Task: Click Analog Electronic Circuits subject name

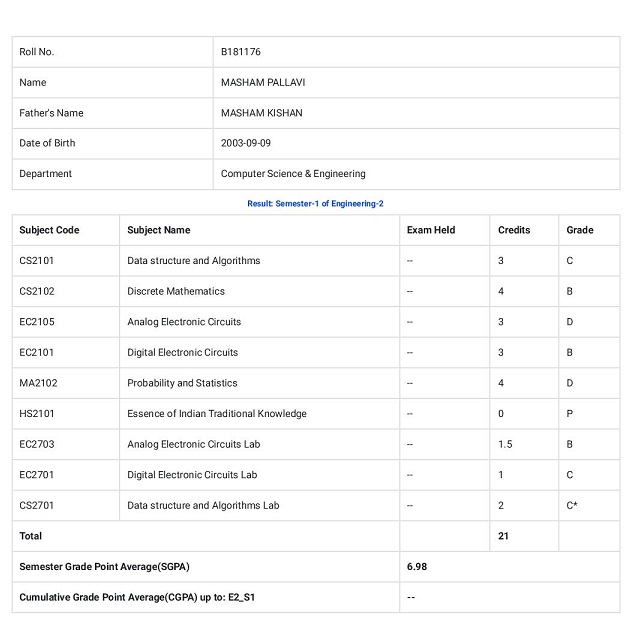Action: coord(184,322)
